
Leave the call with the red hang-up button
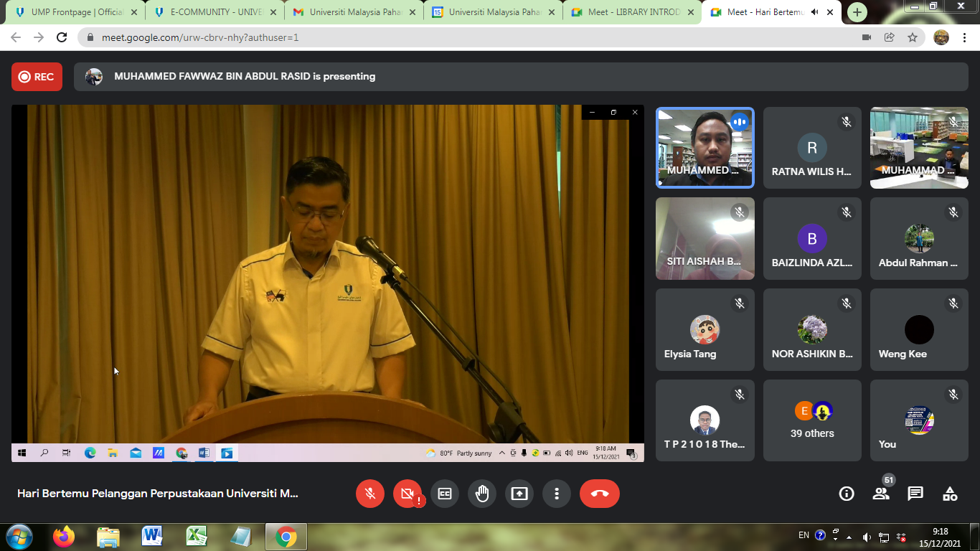(600, 494)
